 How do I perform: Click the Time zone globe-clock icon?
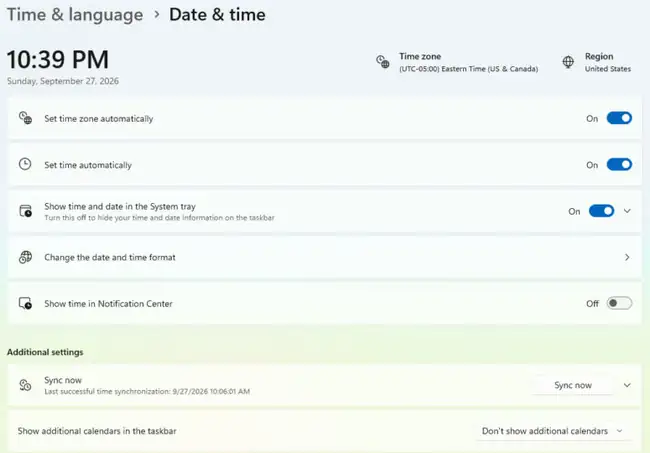(x=383, y=62)
